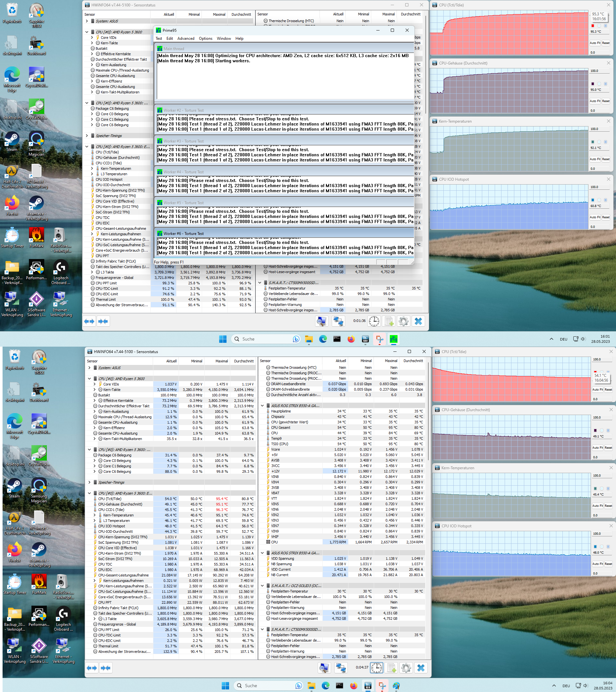Click logging sheet icon beside 0:04:37 timer

coord(391,668)
